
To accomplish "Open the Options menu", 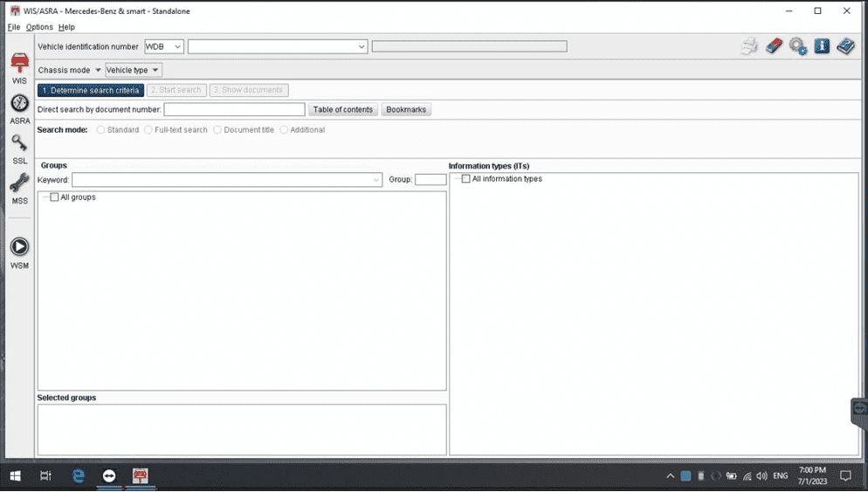I will (39, 27).
